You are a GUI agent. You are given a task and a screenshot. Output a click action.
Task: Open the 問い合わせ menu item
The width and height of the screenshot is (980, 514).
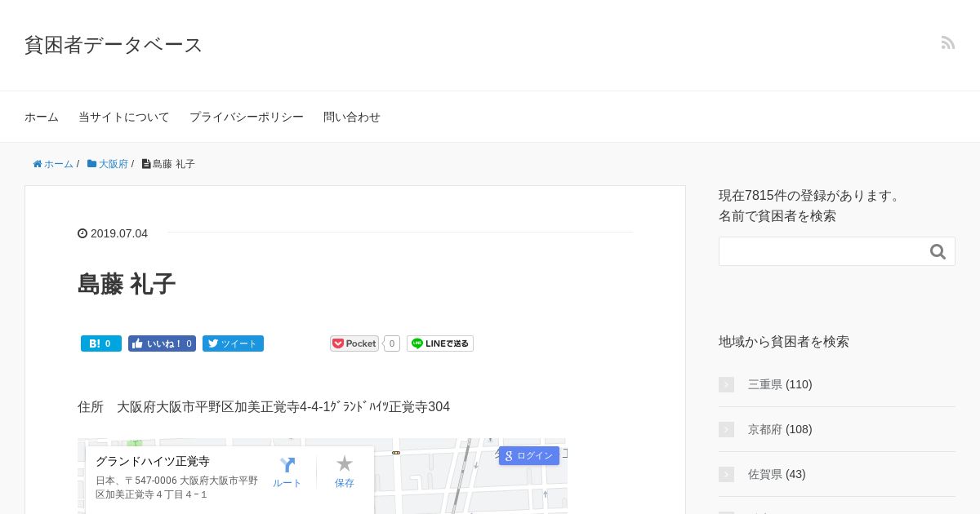click(352, 117)
